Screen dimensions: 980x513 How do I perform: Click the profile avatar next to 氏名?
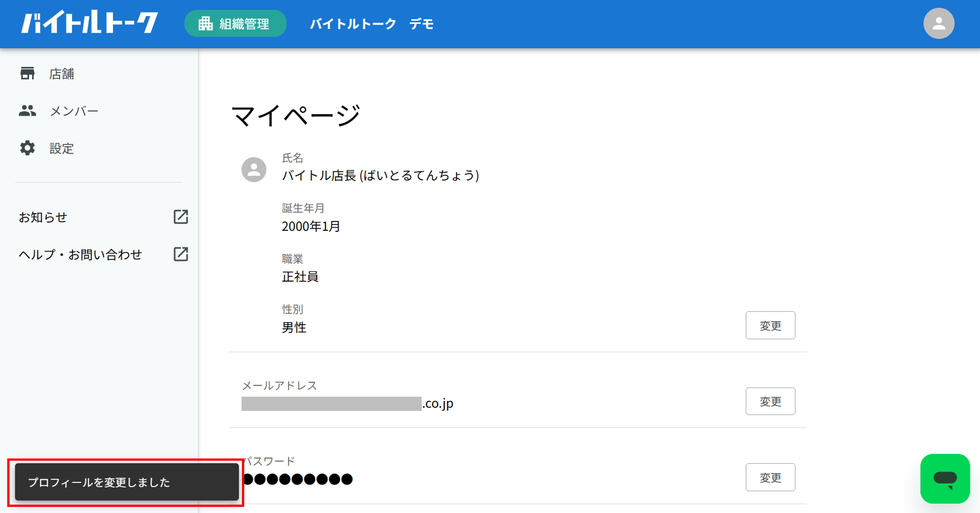254,169
